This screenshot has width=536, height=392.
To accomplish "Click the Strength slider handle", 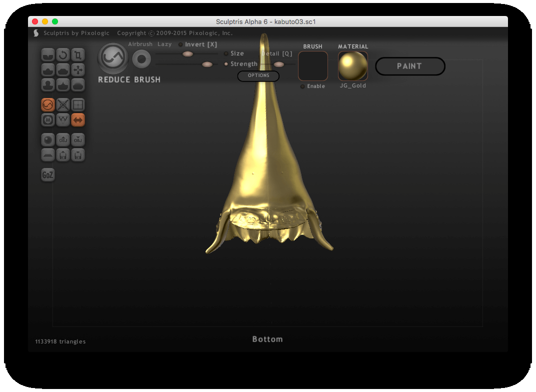I will pos(207,64).
